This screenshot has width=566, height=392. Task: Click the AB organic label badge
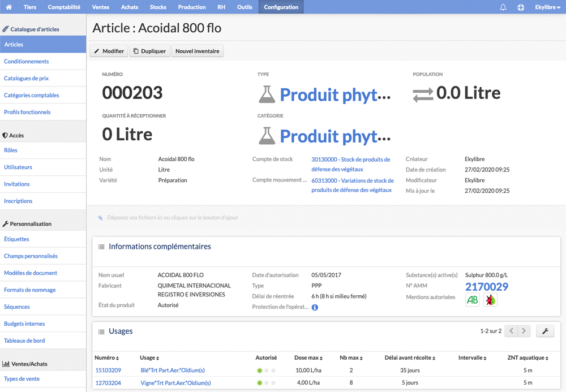[x=472, y=300]
